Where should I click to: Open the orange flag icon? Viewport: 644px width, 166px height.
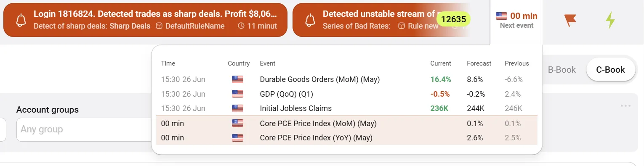(x=570, y=20)
